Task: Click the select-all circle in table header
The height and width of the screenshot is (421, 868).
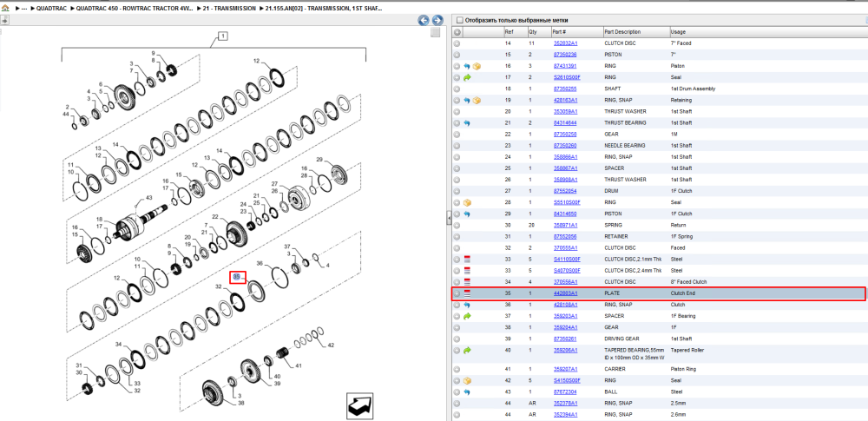Action: (457, 32)
